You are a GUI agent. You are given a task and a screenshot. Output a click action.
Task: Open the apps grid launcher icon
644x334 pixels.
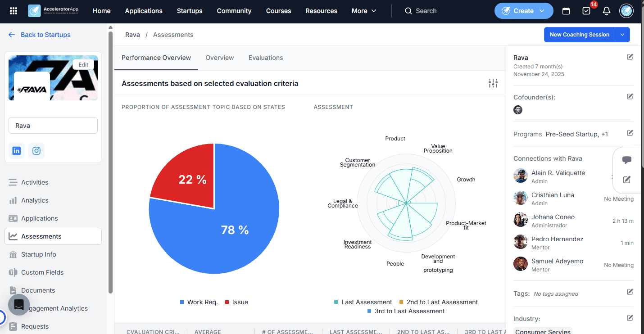14,11
